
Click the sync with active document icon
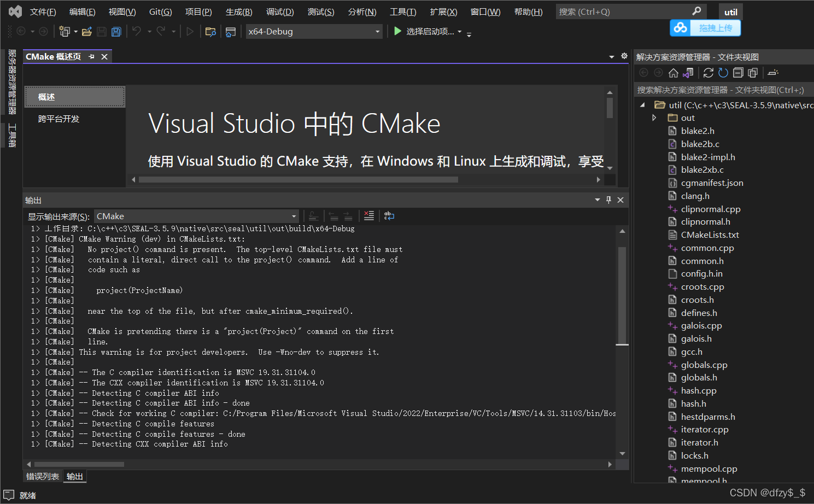point(708,73)
